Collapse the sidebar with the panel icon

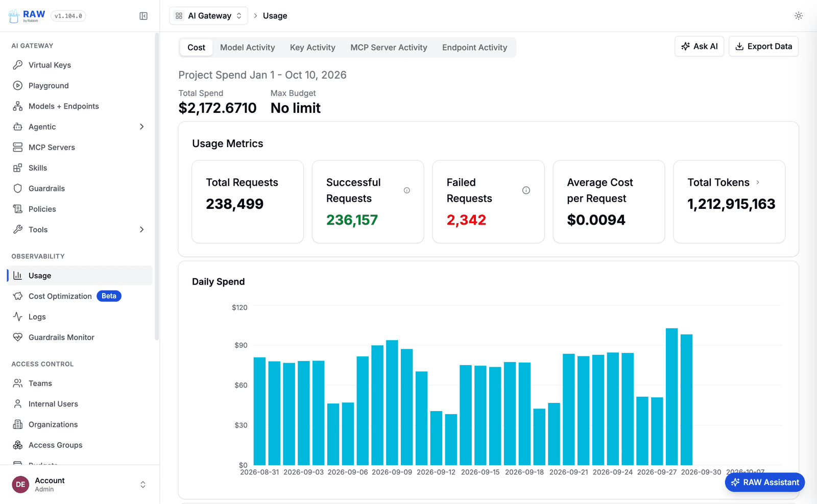pyautogui.click(x=143, y=16)
